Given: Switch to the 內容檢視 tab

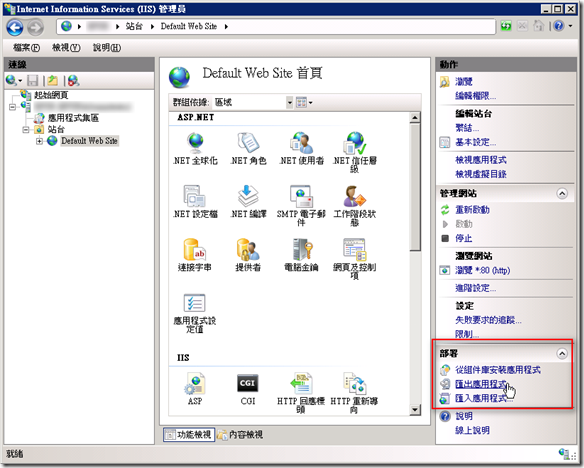Looking at the screenshot, I should tap(241, 434).
